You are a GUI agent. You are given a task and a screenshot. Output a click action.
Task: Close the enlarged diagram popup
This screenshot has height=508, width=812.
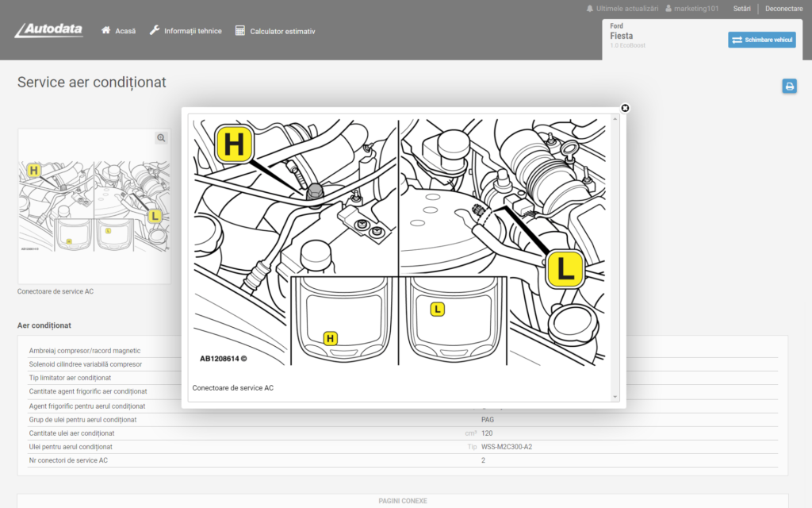pyautogui.click(x=625, y=108)
